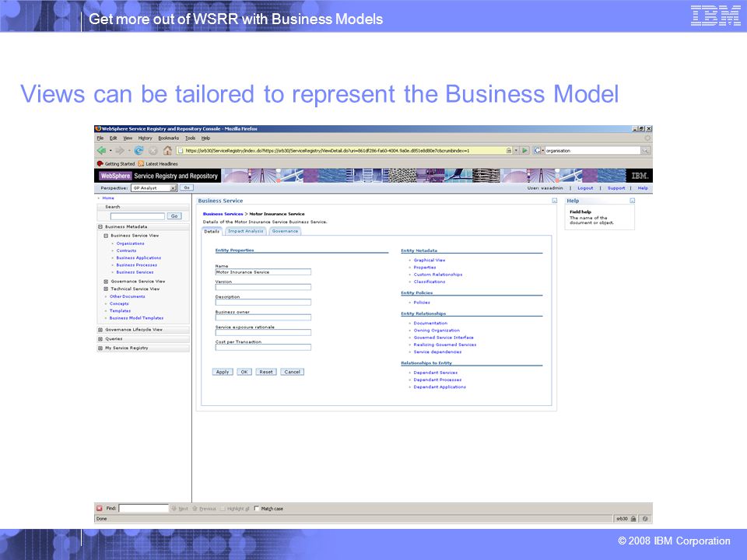Click the Find text input box
The width and height of the screenshot is (747, 560).
pos(143,508)
